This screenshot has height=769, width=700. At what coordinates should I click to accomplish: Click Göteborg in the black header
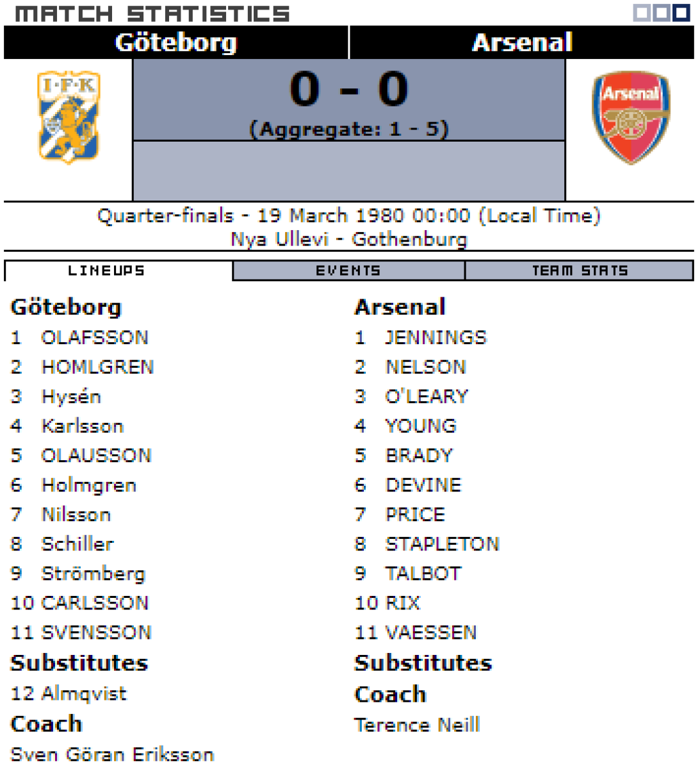(x=176, y=42)
